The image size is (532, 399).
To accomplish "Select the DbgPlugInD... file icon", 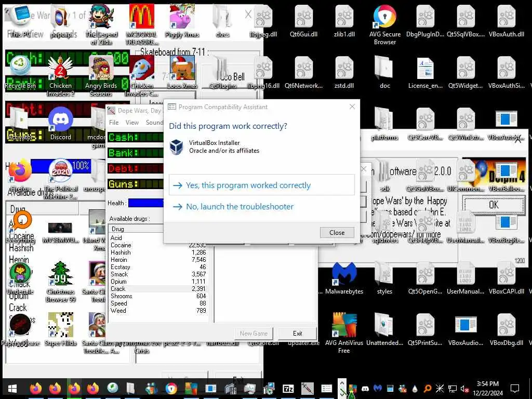I will tap(425, 21).
